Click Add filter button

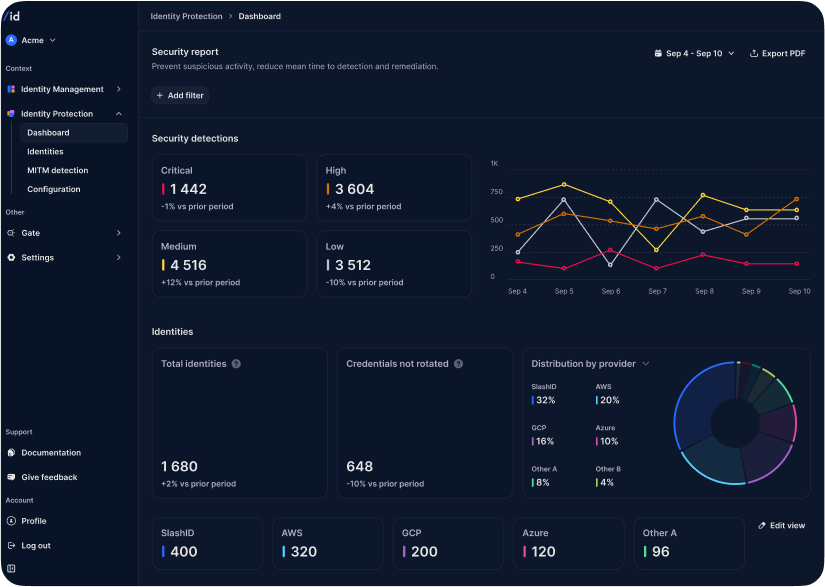tap(180, 95)
